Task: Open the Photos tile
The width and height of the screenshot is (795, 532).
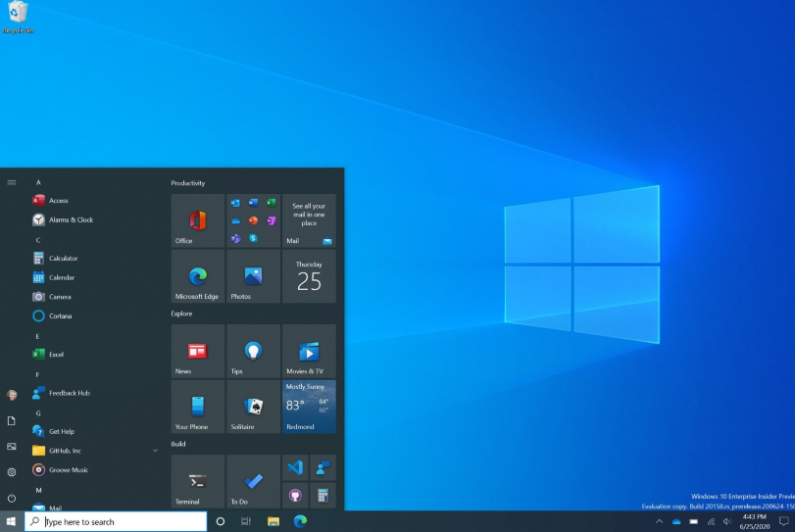Action: [x=254, y=276]
